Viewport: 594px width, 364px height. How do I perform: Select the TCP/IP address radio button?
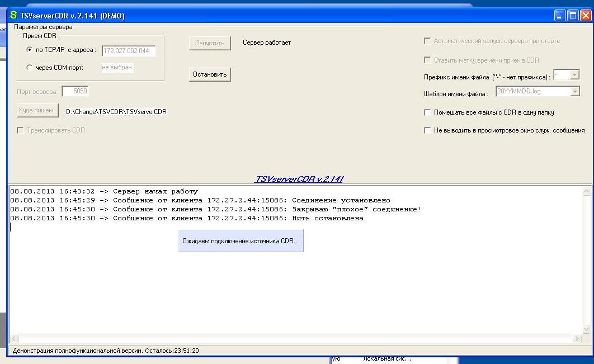[x=29, y=50]
